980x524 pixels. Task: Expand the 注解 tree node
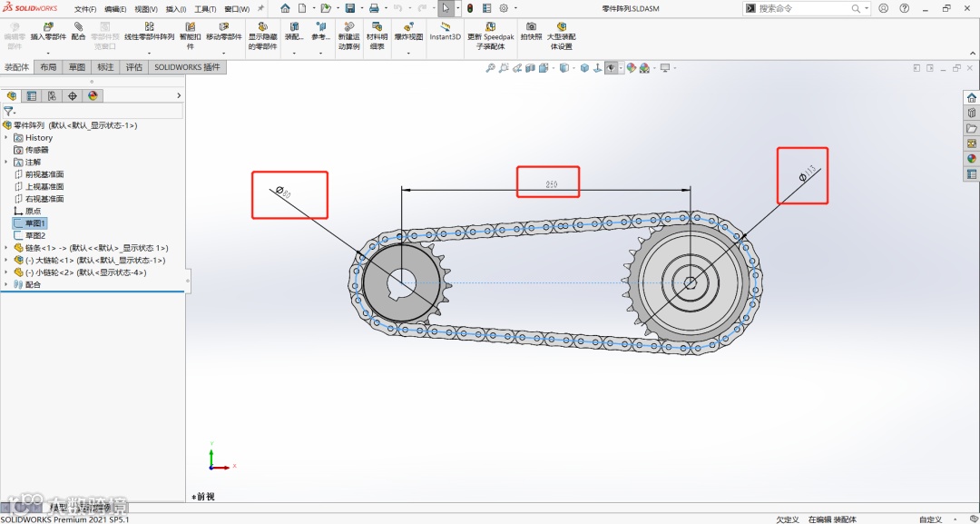click(6, 162)
